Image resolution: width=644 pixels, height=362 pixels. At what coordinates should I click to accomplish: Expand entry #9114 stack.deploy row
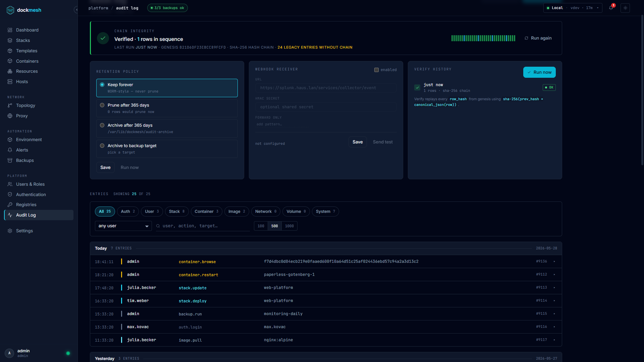(x=554, y=301)
